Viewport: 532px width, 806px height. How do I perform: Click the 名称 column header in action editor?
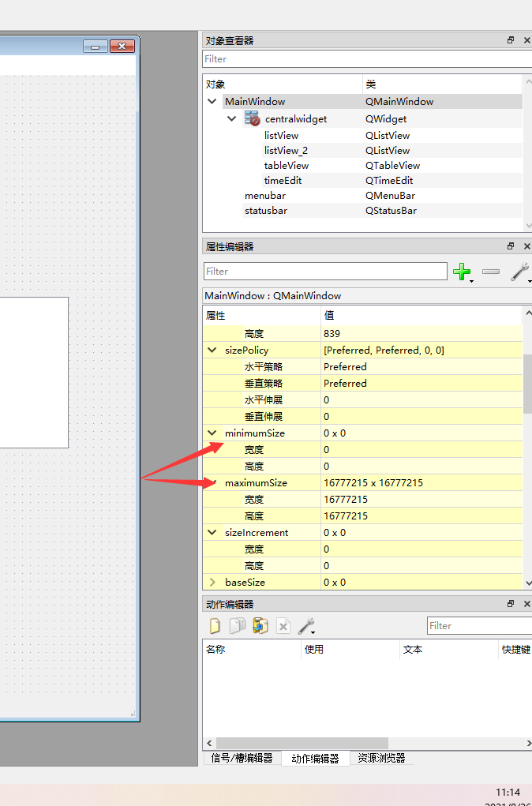(x=251, y=650)
